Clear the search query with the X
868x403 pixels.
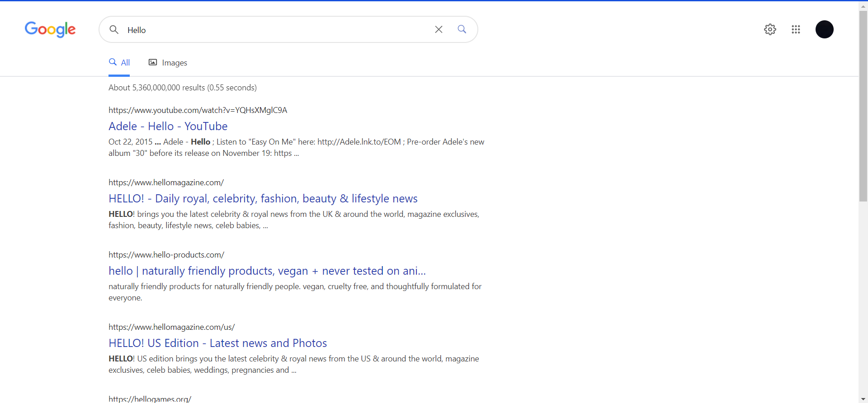tap(439, 29)
